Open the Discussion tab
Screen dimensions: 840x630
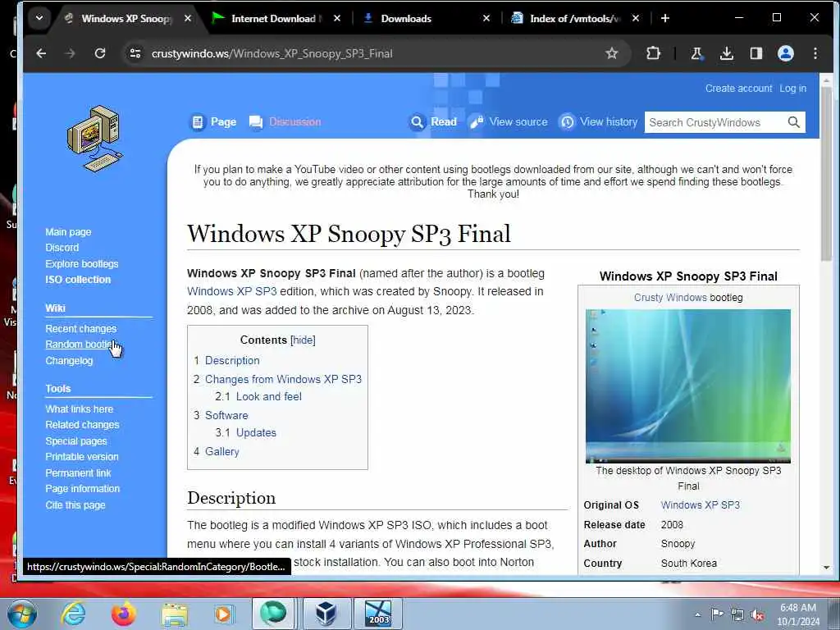click(x=285, y=122)
